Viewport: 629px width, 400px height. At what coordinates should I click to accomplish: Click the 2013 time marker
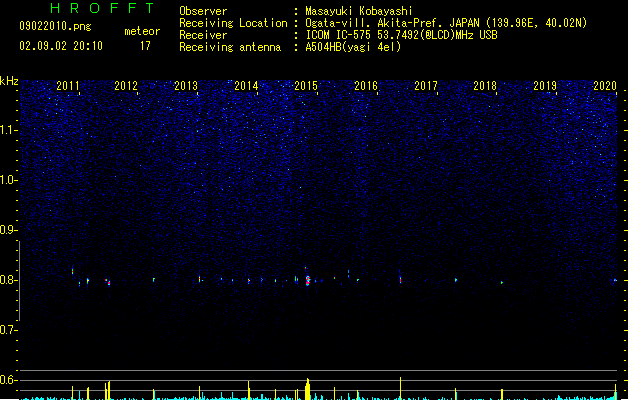[186, 86]
